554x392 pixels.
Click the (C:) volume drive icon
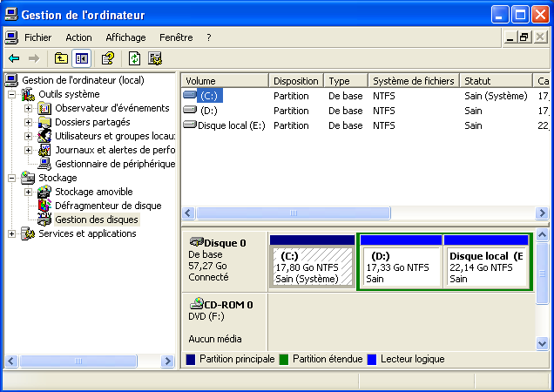190,95
